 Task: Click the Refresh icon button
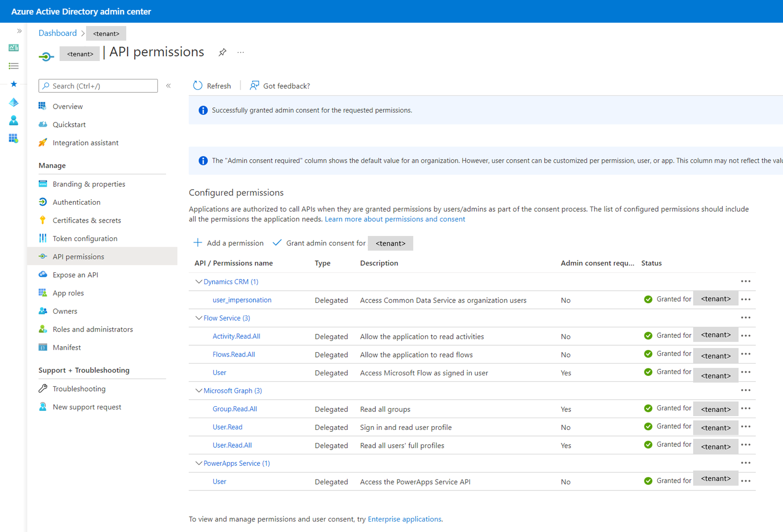[198, 86]
